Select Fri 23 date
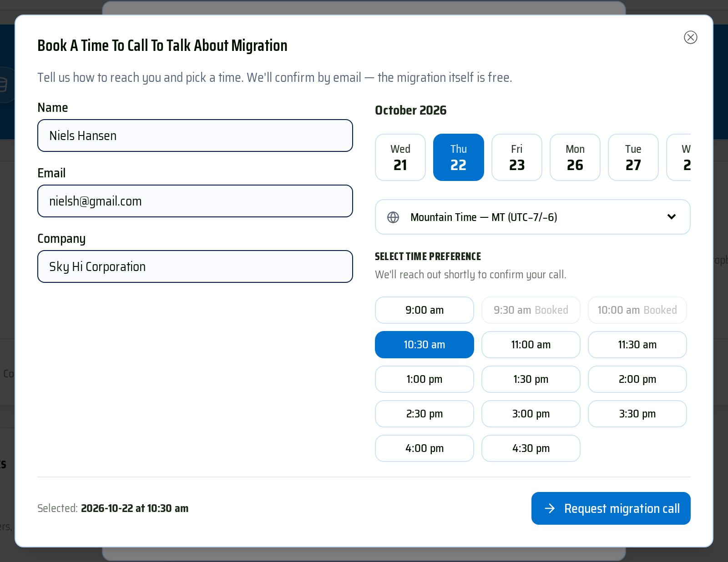The height and width of the screenshot is (562, 728). click(517, 157)
